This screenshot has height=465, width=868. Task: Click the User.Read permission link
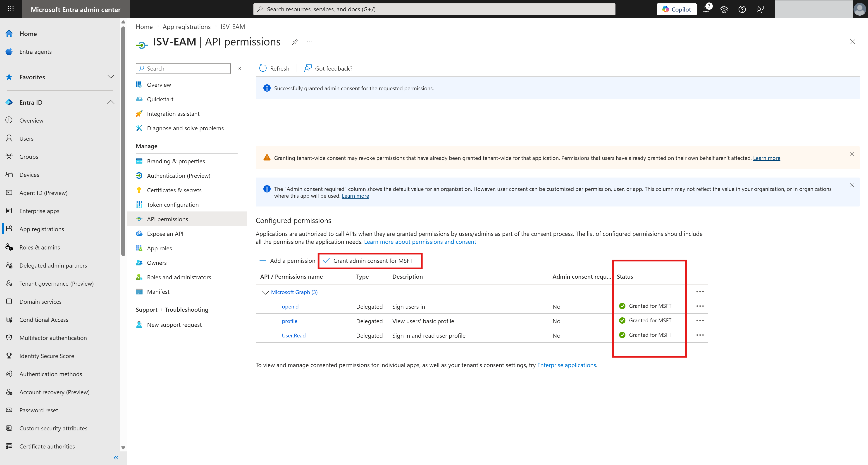(x=293, y=335)
